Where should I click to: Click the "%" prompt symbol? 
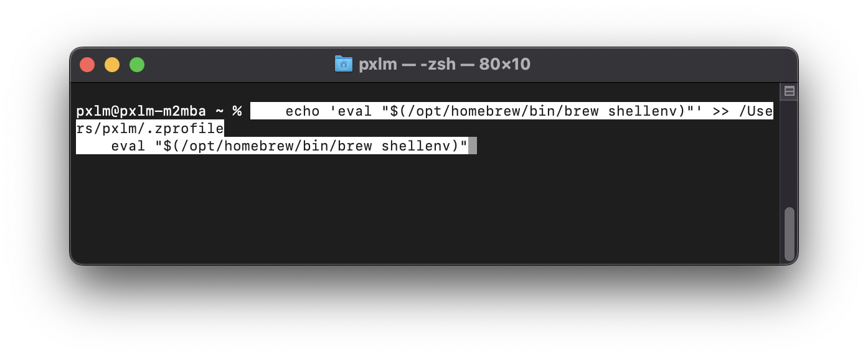(237, 111)
